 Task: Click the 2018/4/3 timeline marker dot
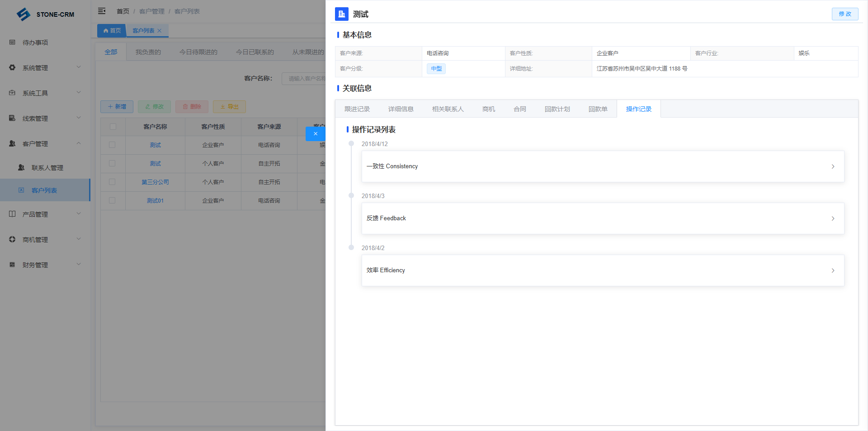point(351,196)
